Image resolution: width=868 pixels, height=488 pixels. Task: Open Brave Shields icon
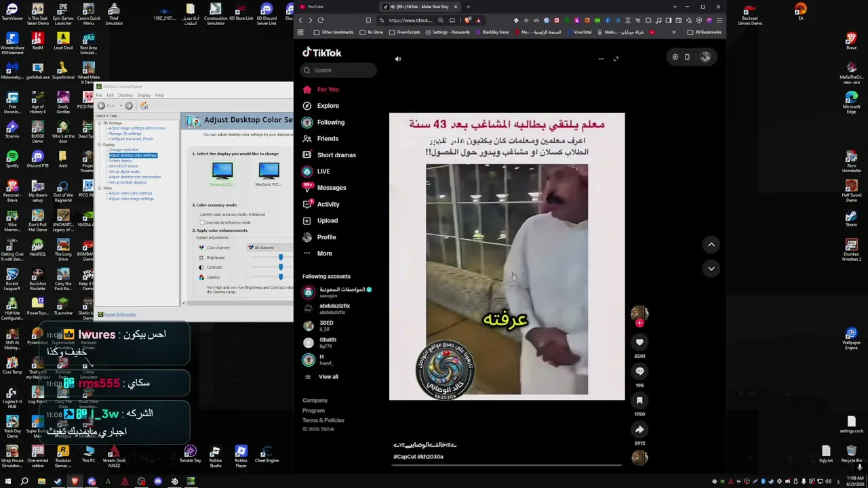[x=468, y=20]
